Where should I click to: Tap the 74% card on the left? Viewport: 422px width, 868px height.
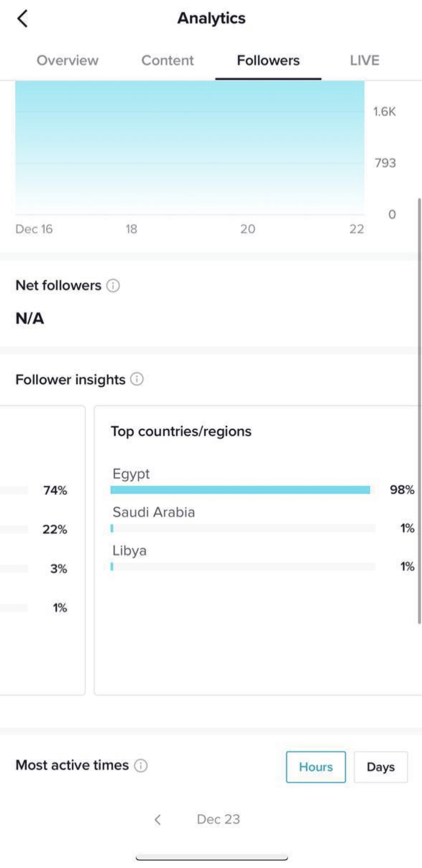(x=42, y=550)
